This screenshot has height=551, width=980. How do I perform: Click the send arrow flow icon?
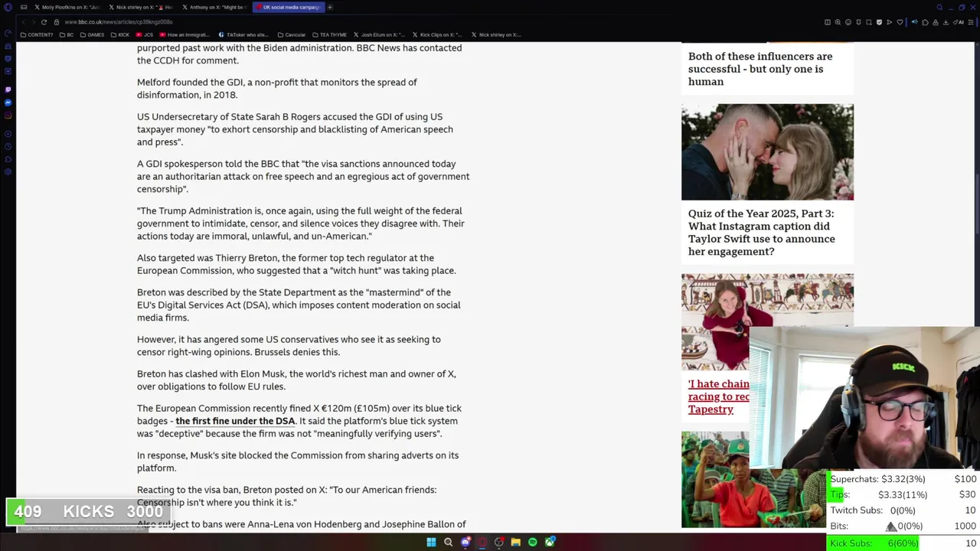889,22
